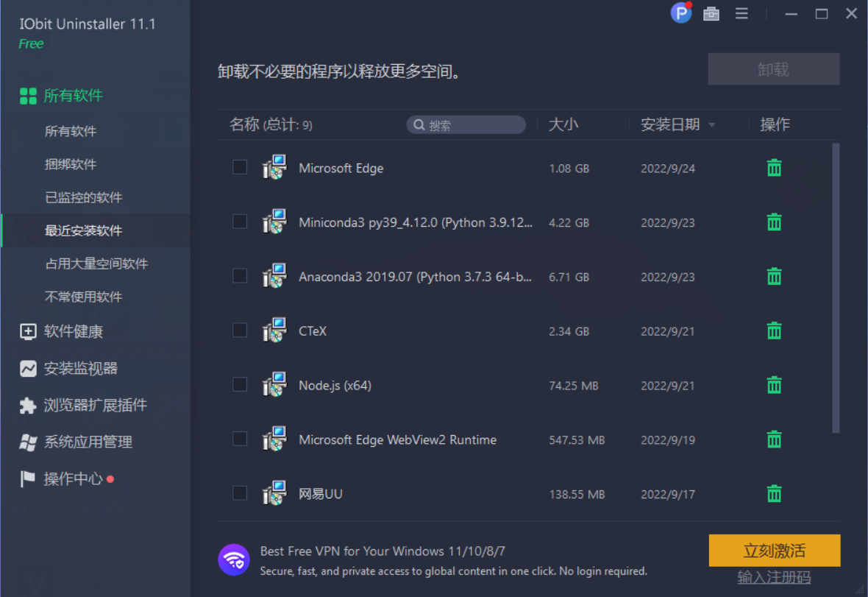
Task: Click the 74.25 MB size value
Action: 574,386
